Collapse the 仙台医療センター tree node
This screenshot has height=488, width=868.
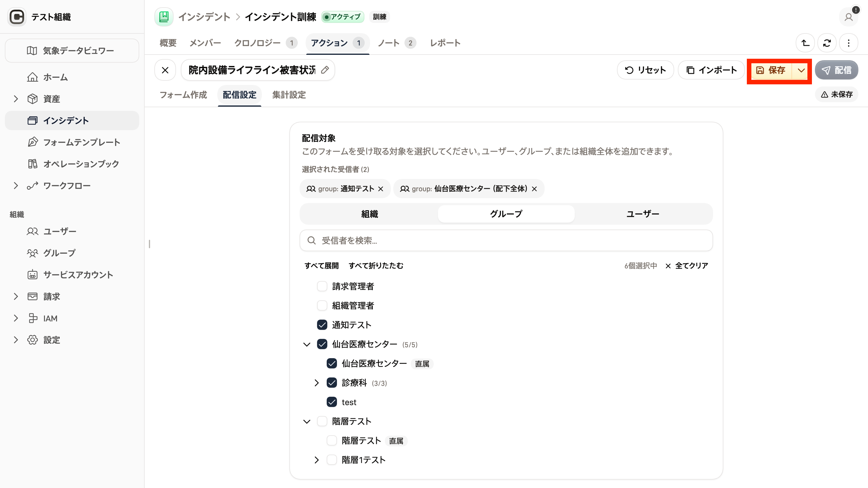tap(307, 344)
